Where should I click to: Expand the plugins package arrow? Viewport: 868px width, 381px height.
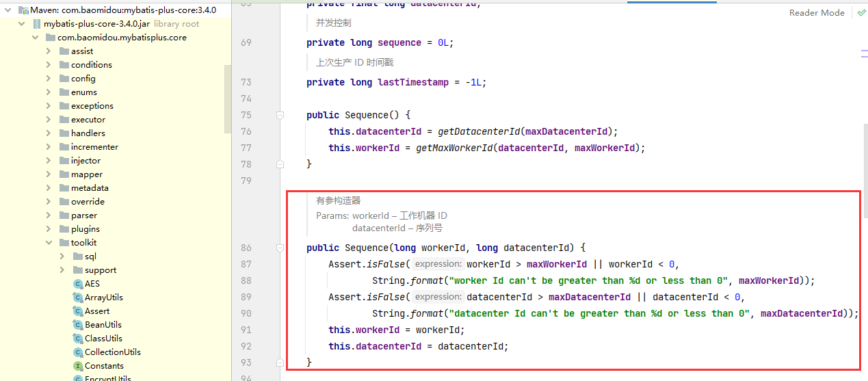(49, 229)
